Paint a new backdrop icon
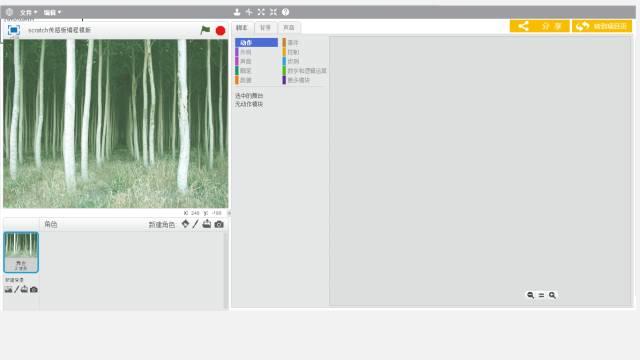 [17, 289]
